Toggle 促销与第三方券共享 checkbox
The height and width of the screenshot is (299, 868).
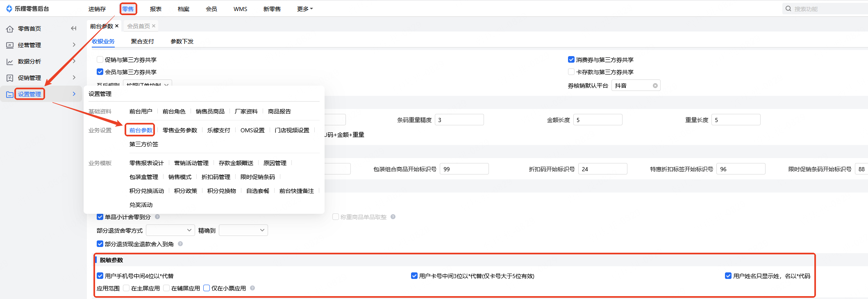[x=100, y=59]
